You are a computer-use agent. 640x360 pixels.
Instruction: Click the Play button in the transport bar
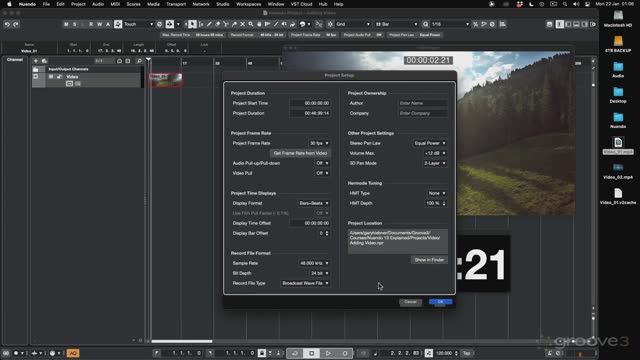pyautogui.click(x=328, y=353)
